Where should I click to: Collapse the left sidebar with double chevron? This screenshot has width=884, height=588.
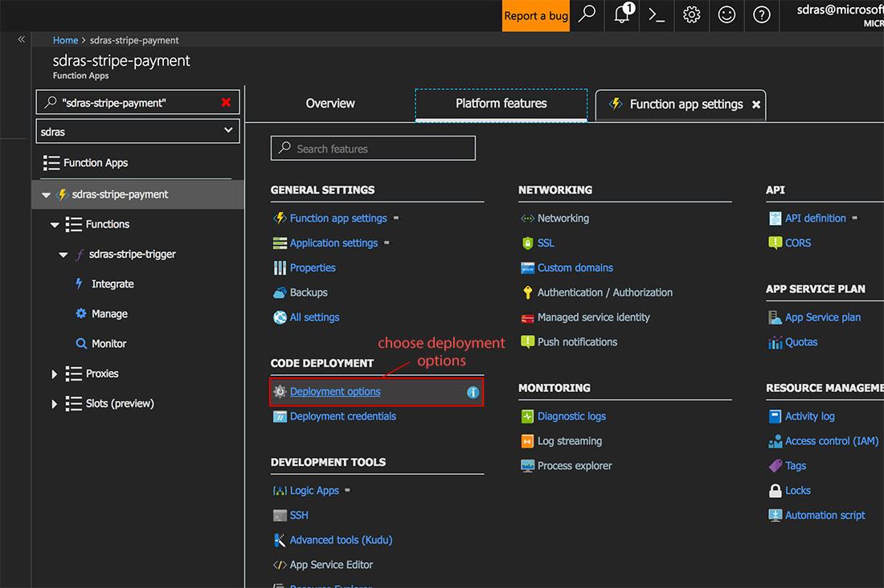pyautogui.click(x=22, y=39)
